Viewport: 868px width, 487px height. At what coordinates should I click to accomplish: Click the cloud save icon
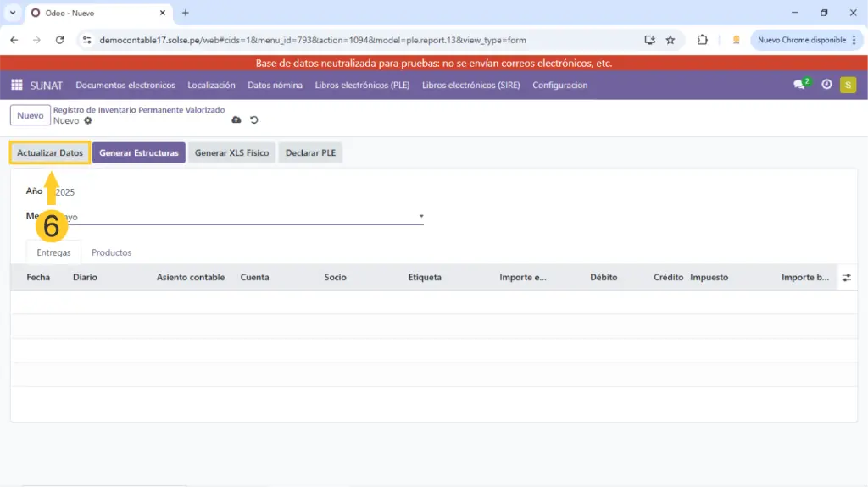pos(236,120)
